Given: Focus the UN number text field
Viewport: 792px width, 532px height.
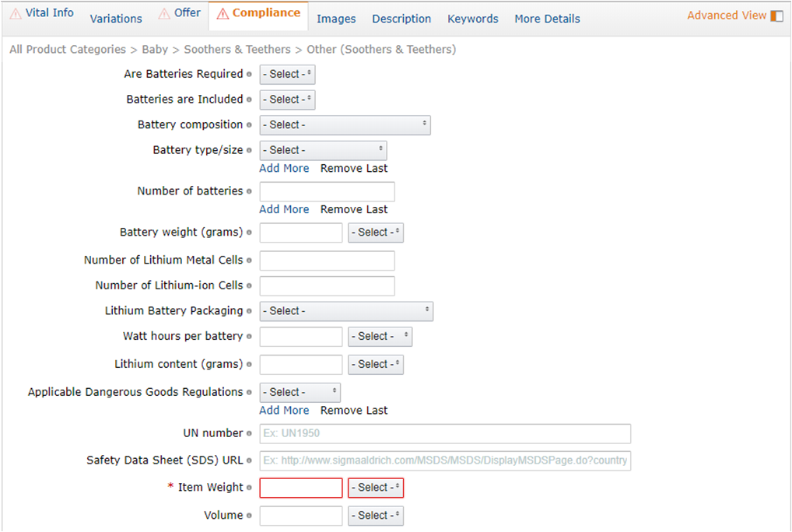Looking at the screenshot, I should [445, 433].
